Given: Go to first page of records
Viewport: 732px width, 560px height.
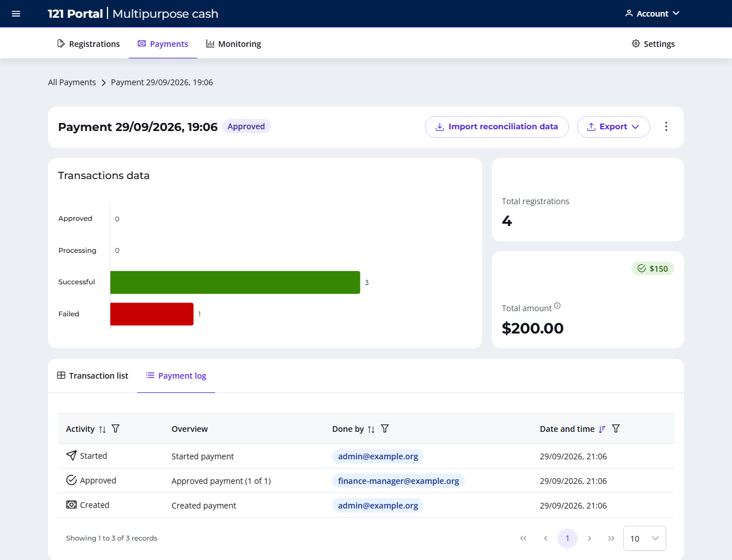Looking at the screenshot, I should (x=523, y=538).
